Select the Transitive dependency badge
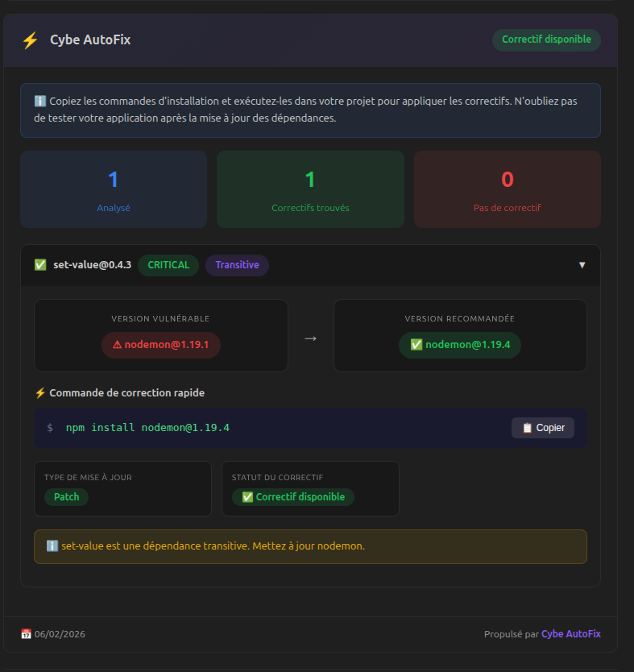Screen dimensions: 634x672 pos(237,264)
